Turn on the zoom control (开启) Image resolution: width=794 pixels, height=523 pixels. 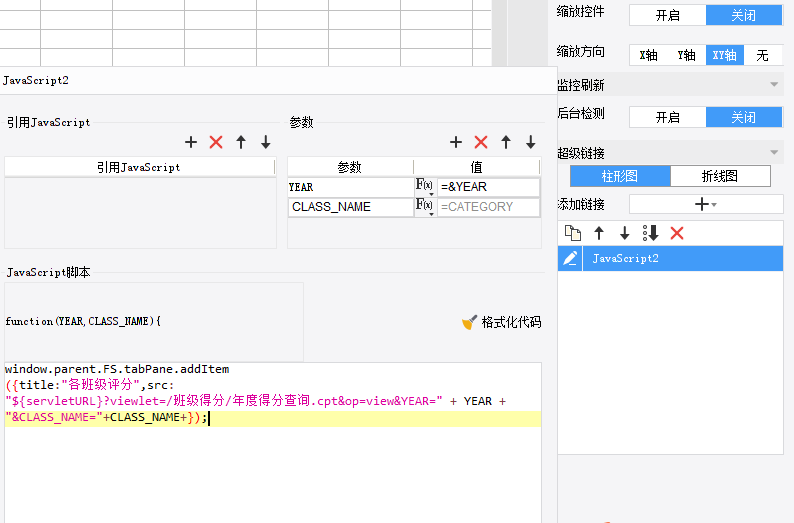[x=668, y=15]
